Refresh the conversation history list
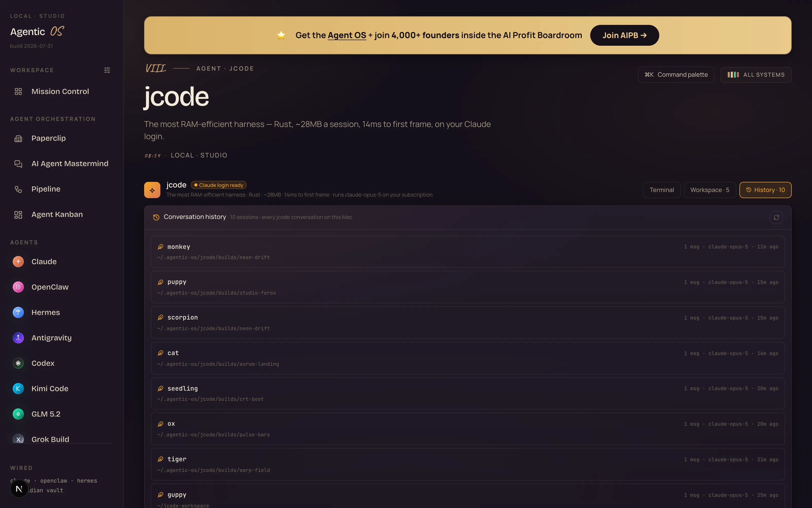 pos(776,217)
